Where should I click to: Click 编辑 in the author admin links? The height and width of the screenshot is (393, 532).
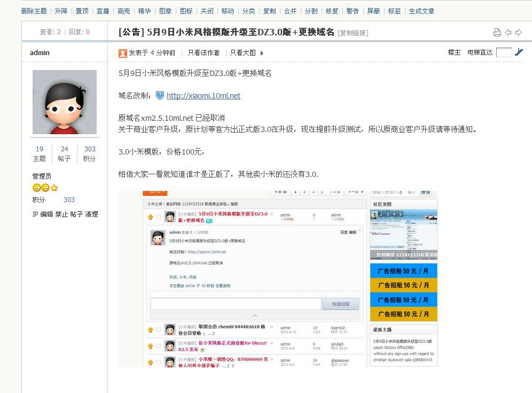click(47, 214)
